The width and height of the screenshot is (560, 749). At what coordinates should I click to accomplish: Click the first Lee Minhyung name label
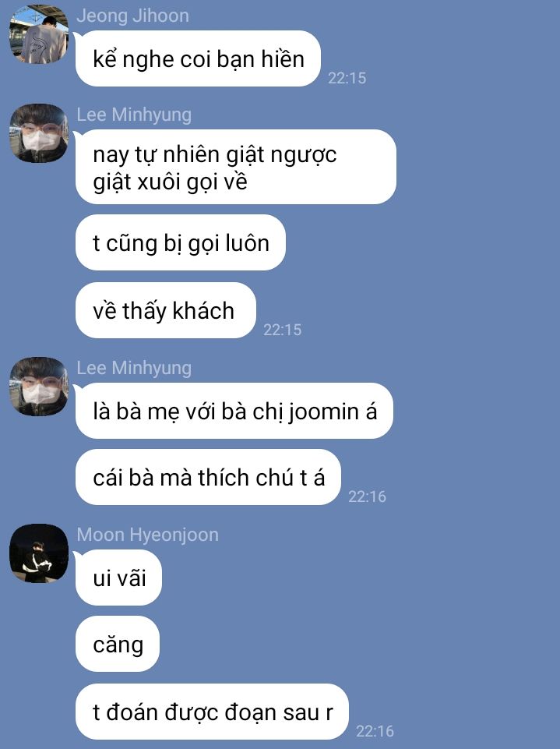[x=134, y=115]
